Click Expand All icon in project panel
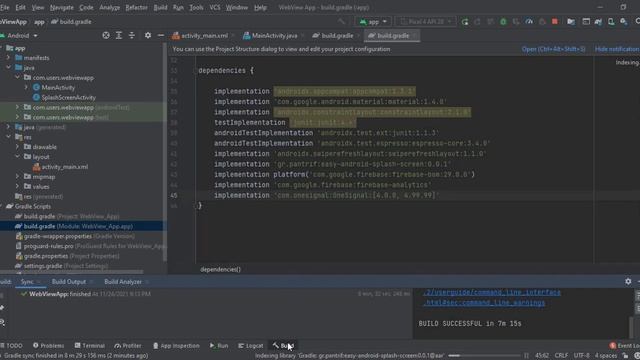The width and height of the screenshot is (640, 360). [x=119, y=36]
